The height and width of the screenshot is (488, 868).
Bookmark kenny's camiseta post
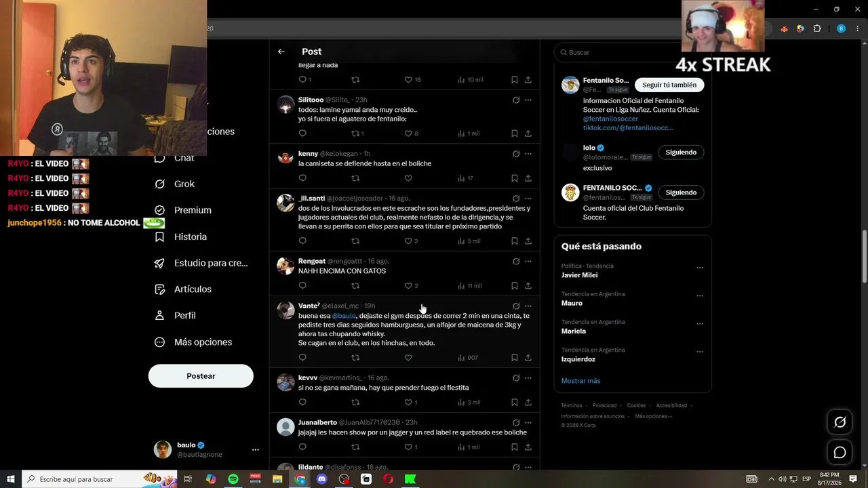tap(515, 178)
